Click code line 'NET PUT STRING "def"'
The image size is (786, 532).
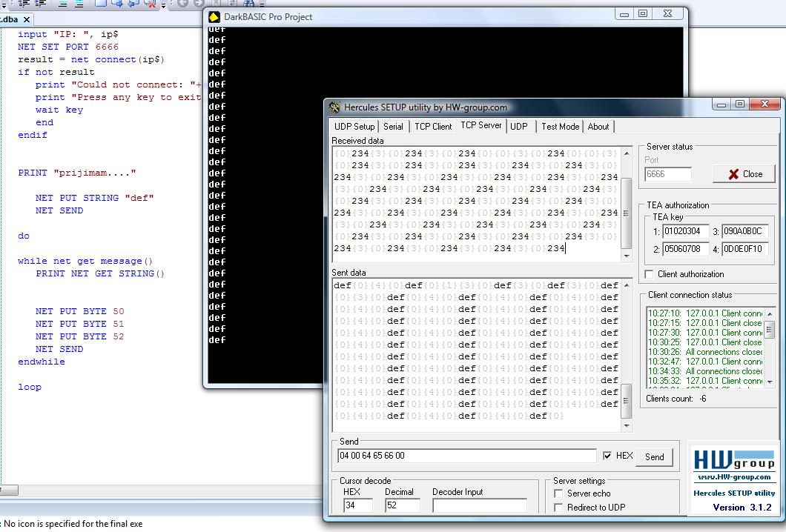[94, 198]
